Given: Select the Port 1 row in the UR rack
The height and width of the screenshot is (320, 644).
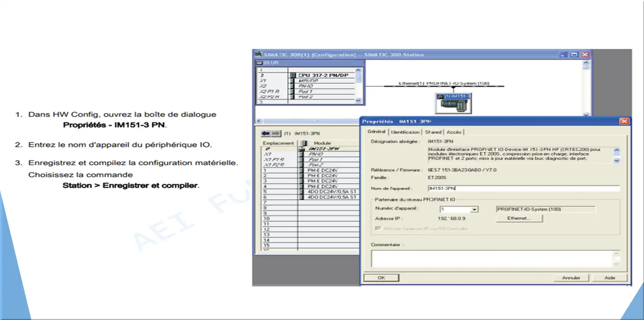Looking at the screenshot, I should (306, 91).
